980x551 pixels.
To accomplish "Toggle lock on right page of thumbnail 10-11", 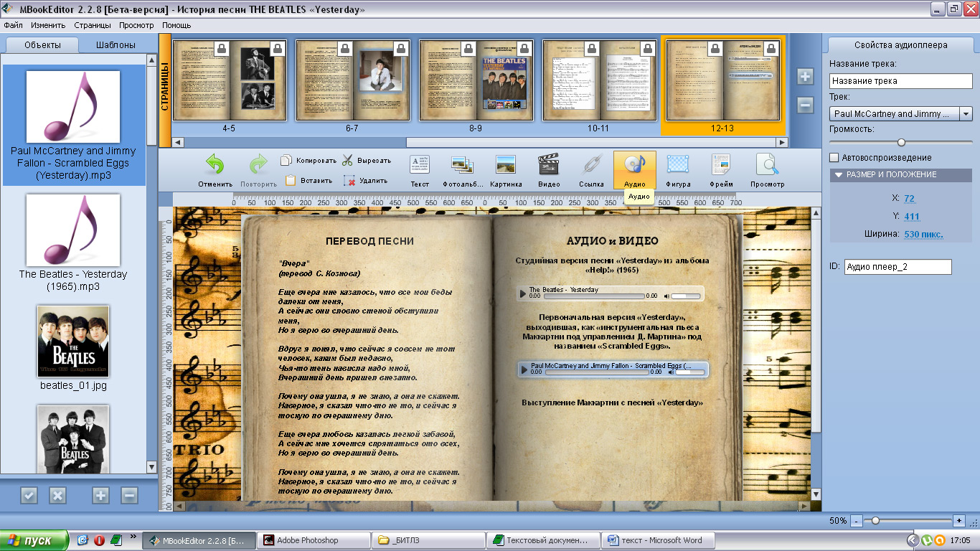I will tap(649, 49).
